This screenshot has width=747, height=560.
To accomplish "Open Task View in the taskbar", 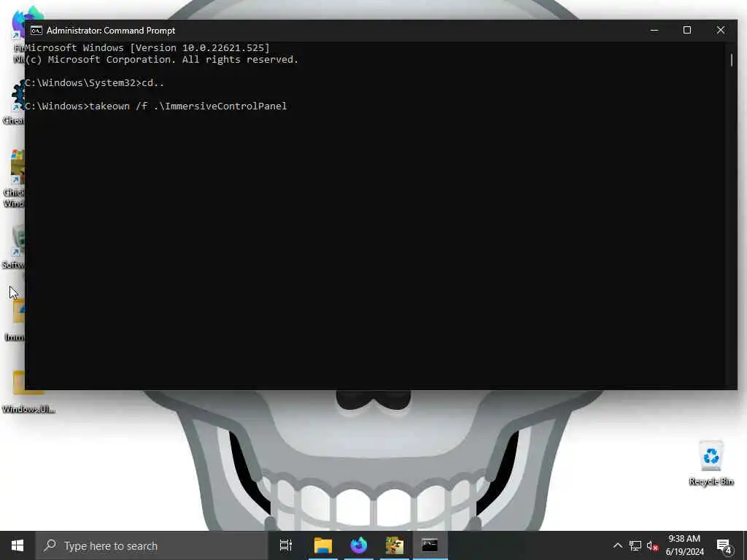I will 286,545.
